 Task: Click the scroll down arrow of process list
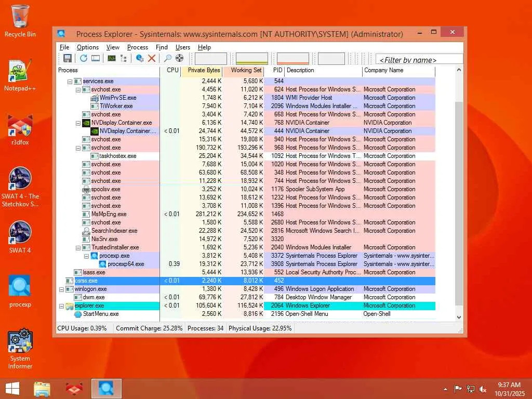coord(459,317)
